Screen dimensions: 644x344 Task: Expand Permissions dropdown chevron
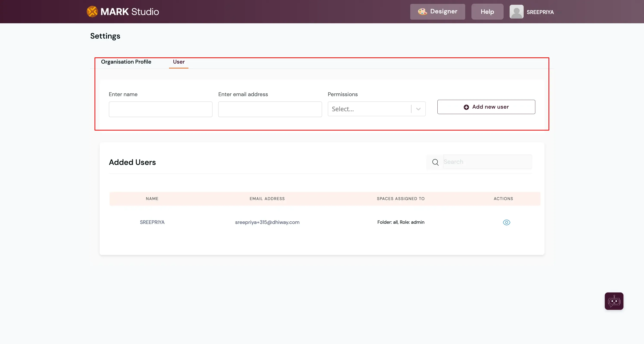click(418, 109)
